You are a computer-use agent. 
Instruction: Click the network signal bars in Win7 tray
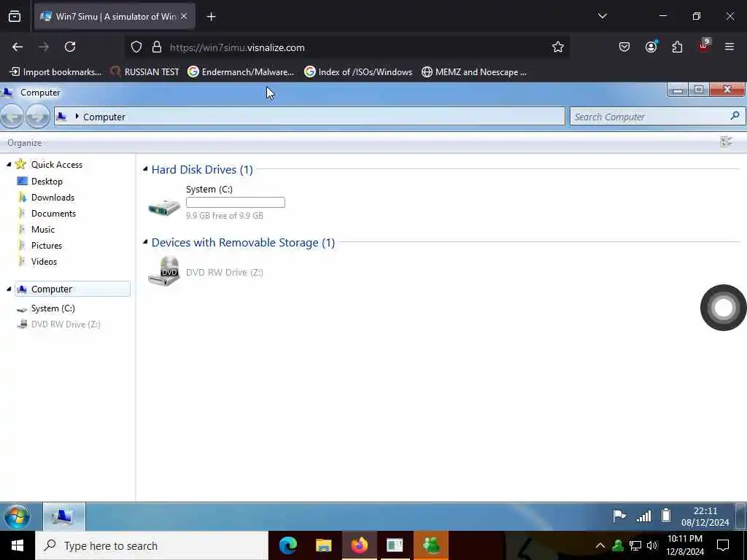click(x=643, y=516)
